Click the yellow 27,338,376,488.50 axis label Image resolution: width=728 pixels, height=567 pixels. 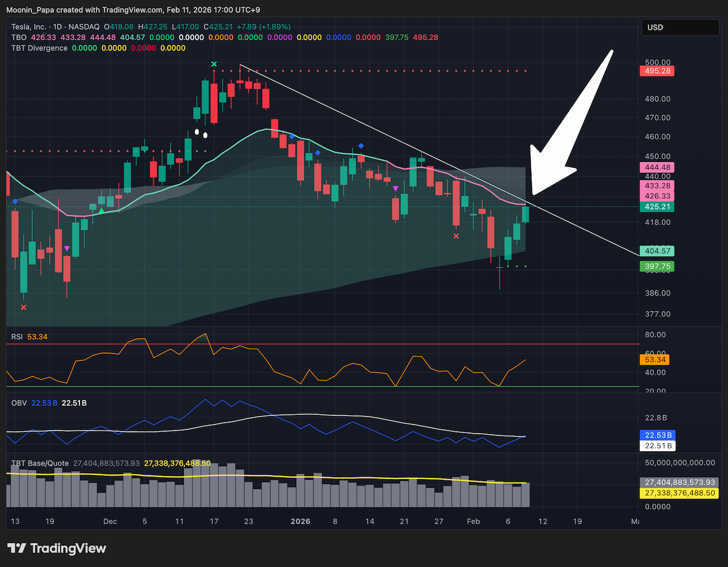[x=679, y=493]
